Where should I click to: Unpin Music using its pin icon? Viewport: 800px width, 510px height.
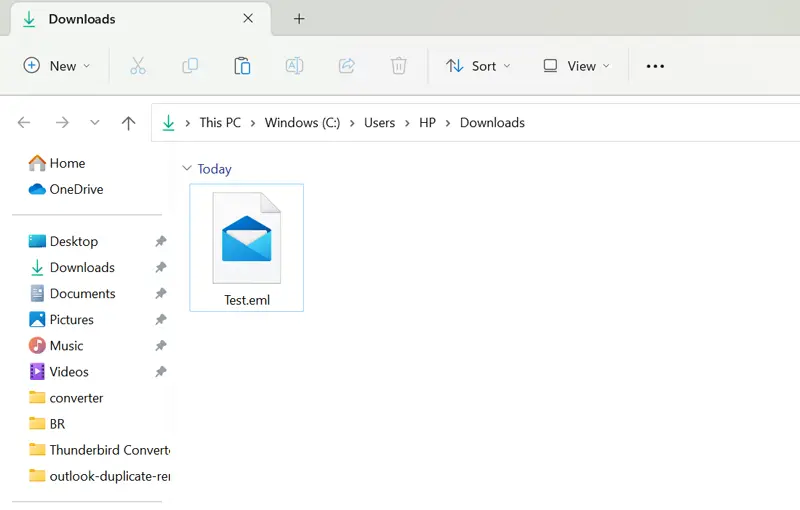(160, 346)
